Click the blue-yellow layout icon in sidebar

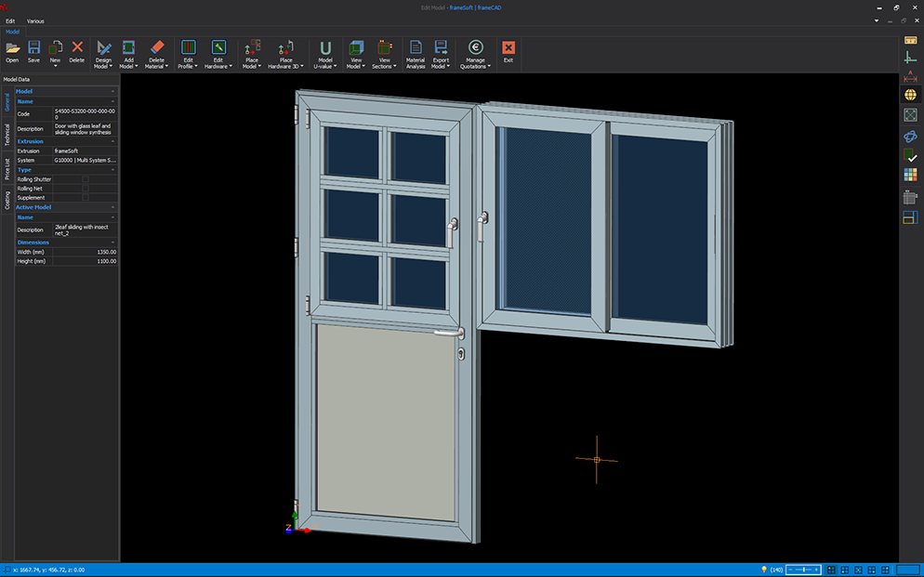(x=910, y=217)
